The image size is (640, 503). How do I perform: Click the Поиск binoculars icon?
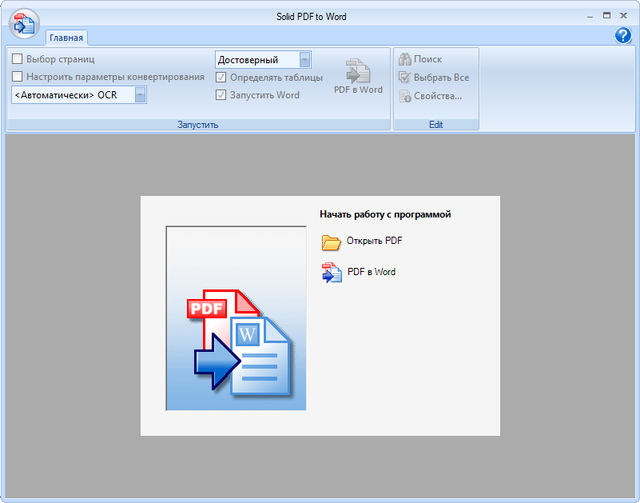405,60
